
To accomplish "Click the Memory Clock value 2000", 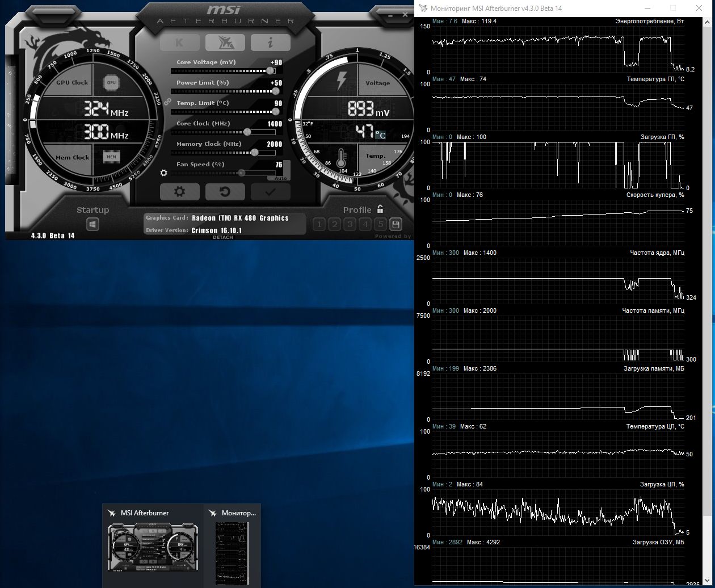I will pos(275,144).
